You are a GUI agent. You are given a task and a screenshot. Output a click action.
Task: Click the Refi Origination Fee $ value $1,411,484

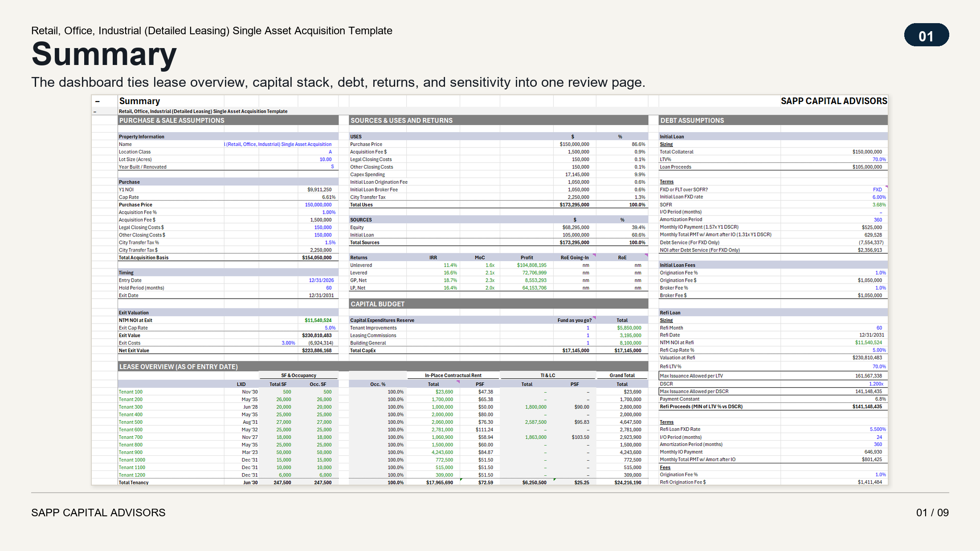tap(870, 482)
